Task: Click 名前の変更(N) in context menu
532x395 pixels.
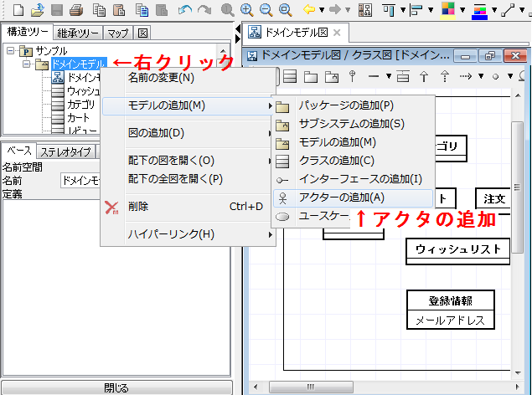Action: pos(161,78)
